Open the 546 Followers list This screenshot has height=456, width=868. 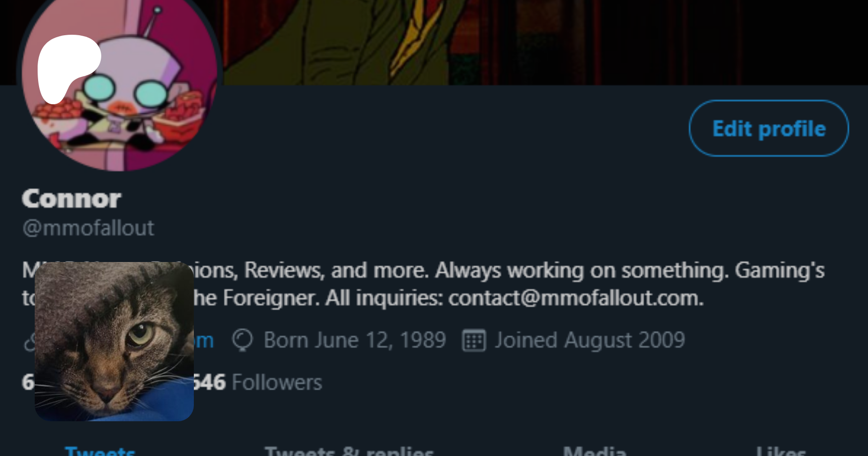(x=258, y=382)
